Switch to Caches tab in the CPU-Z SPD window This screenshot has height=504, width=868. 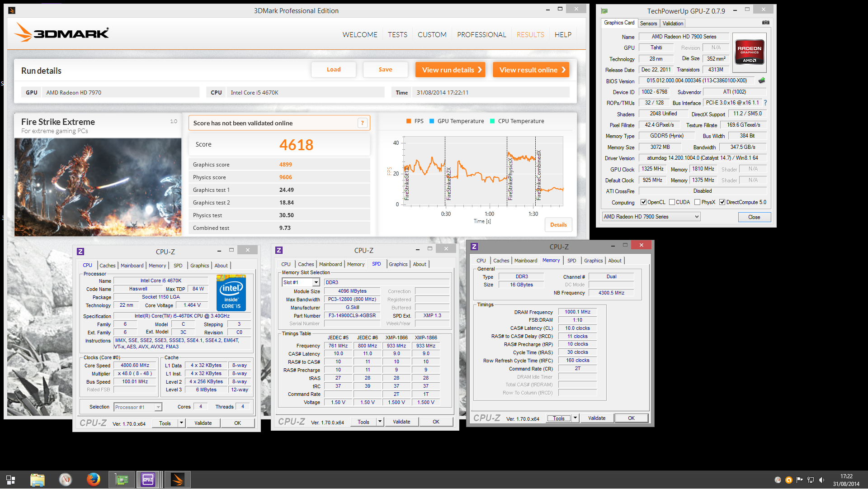coord(306,264)
